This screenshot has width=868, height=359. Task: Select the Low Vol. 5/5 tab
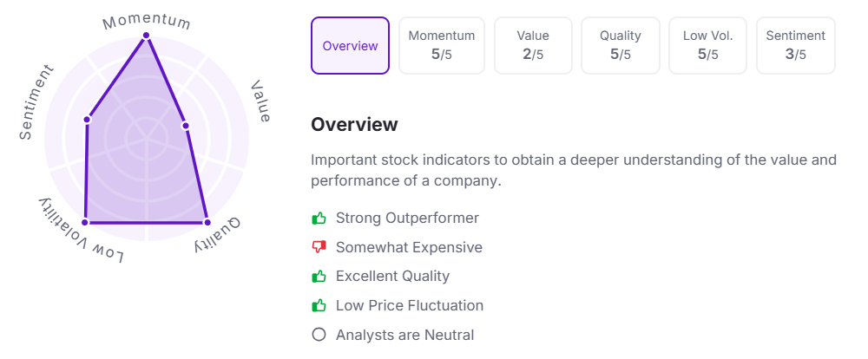(x=707, y=46)
